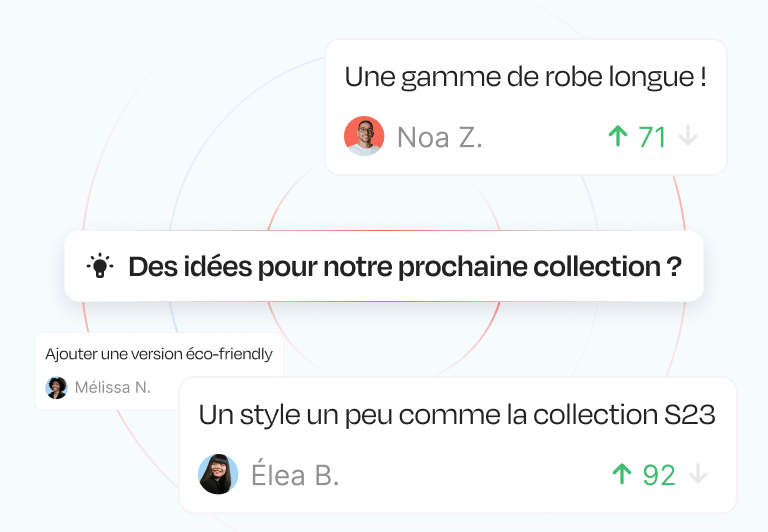
Task: Click the Noa Z. author name
Action: pos(440,137)
